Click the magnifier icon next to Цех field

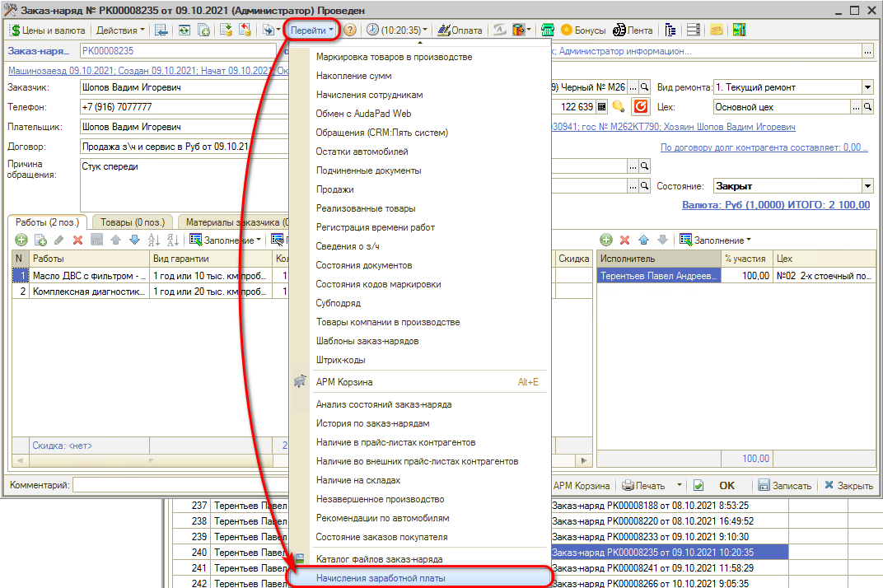pyautogui.click(x=867, y=107)
